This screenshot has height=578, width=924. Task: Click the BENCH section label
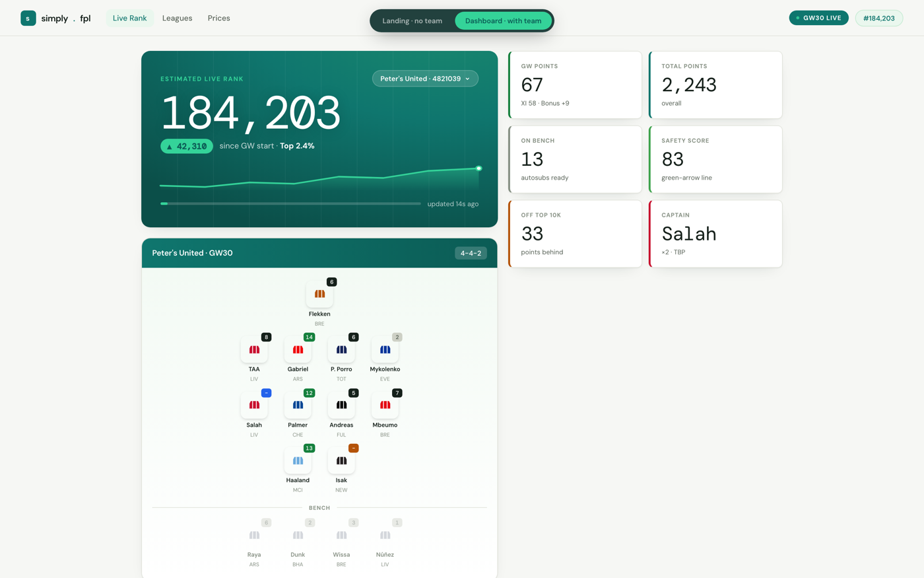319,508
